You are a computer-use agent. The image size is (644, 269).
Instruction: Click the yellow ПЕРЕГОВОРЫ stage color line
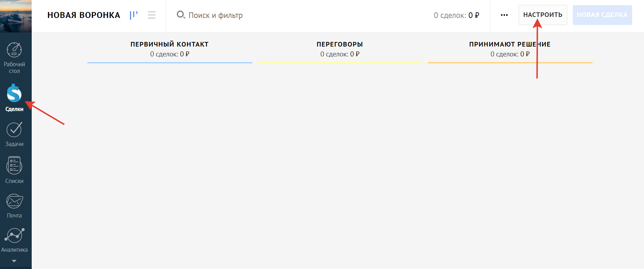click(340, 63)
